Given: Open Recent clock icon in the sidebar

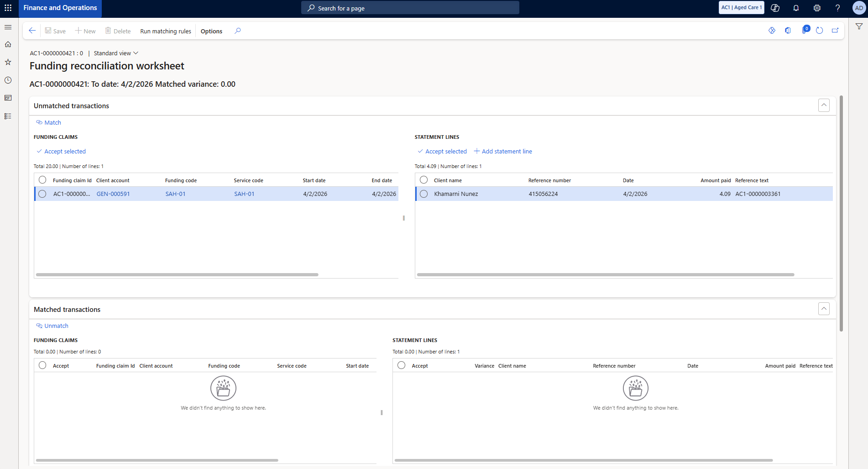Looking at the screenshot, I should [8, 80].
